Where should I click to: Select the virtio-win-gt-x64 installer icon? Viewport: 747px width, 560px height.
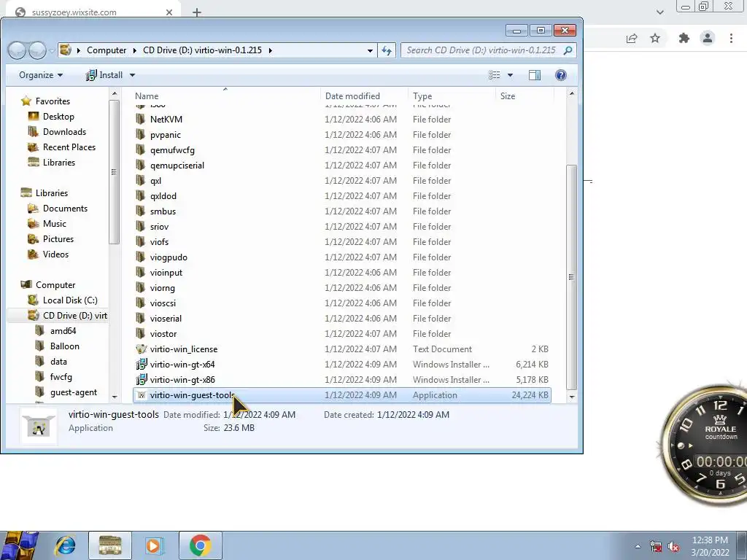tap(141, 365)
